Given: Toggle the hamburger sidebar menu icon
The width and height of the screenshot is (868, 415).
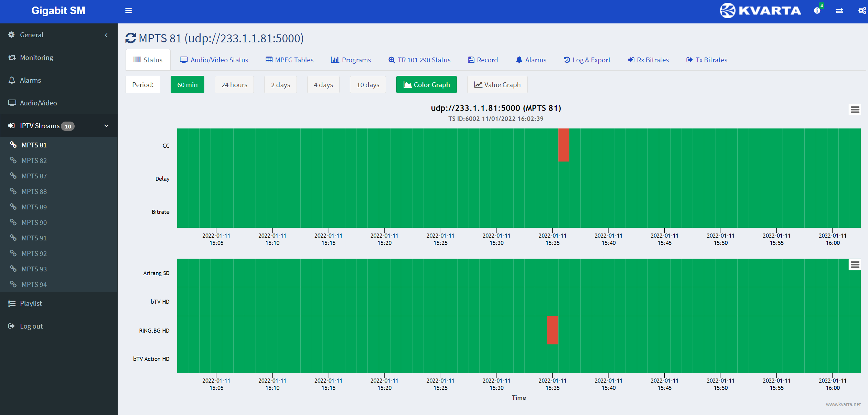Looking at the screenshot, I should (128, 11).
